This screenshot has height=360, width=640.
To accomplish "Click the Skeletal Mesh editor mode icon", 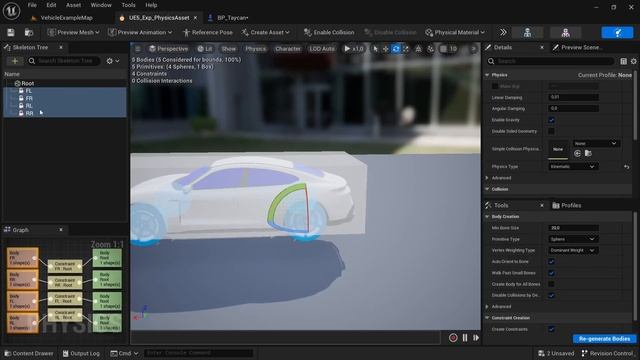I will (565, 33).
